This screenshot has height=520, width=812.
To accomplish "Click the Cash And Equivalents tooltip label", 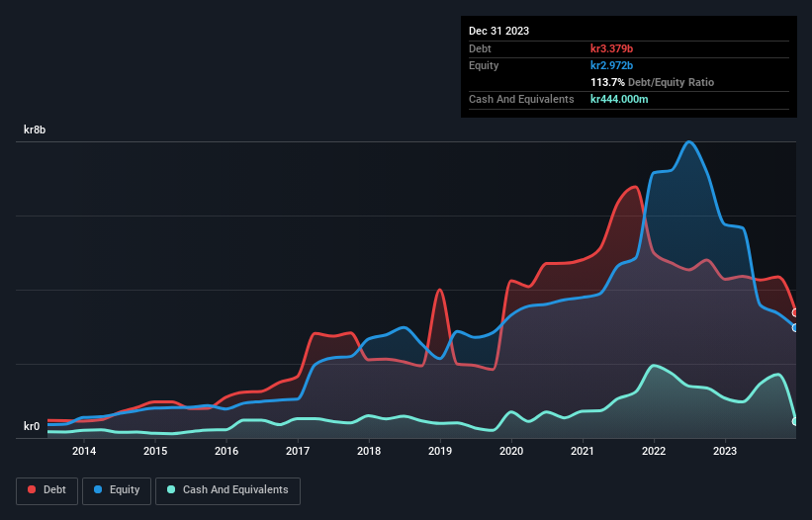I will point(521,99).
